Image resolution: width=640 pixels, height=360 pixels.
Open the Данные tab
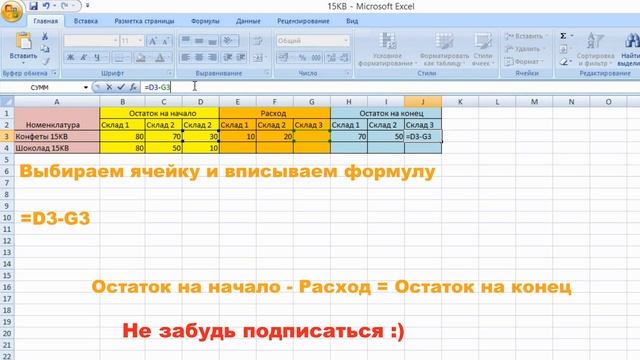tap(248, 21)
